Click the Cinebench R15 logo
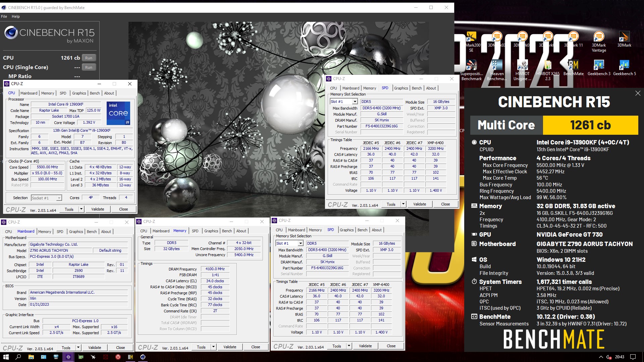Image resolution: width=644 pixels, height=362 pixels. (x=49, y=35)
